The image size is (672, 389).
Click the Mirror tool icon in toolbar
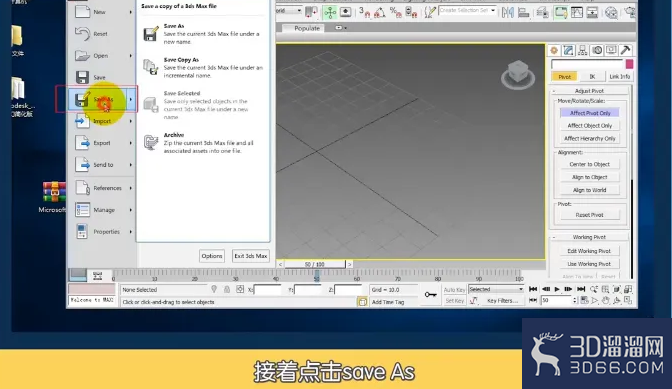coord(508,12)
